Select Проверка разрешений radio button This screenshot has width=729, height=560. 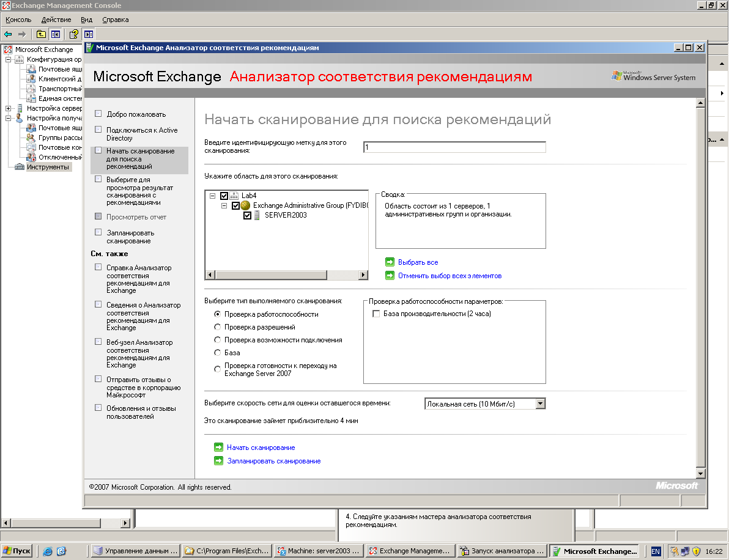(217, 327)
